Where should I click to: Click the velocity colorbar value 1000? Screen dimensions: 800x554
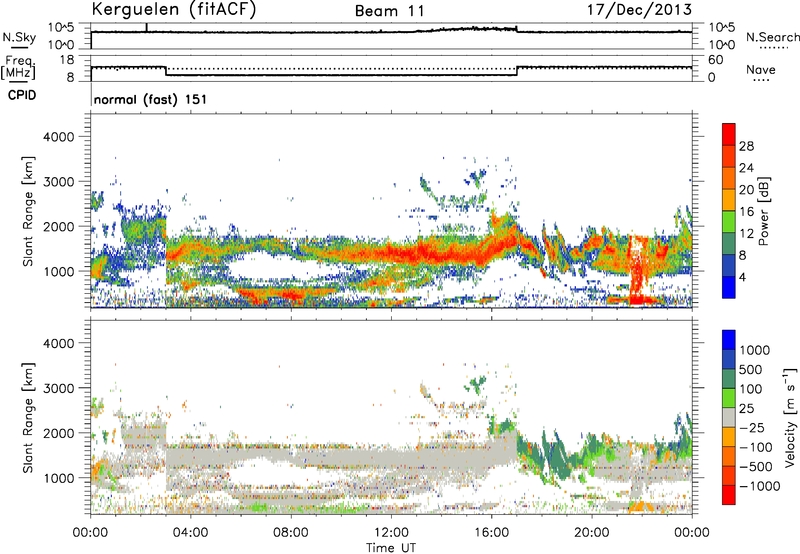755,350
